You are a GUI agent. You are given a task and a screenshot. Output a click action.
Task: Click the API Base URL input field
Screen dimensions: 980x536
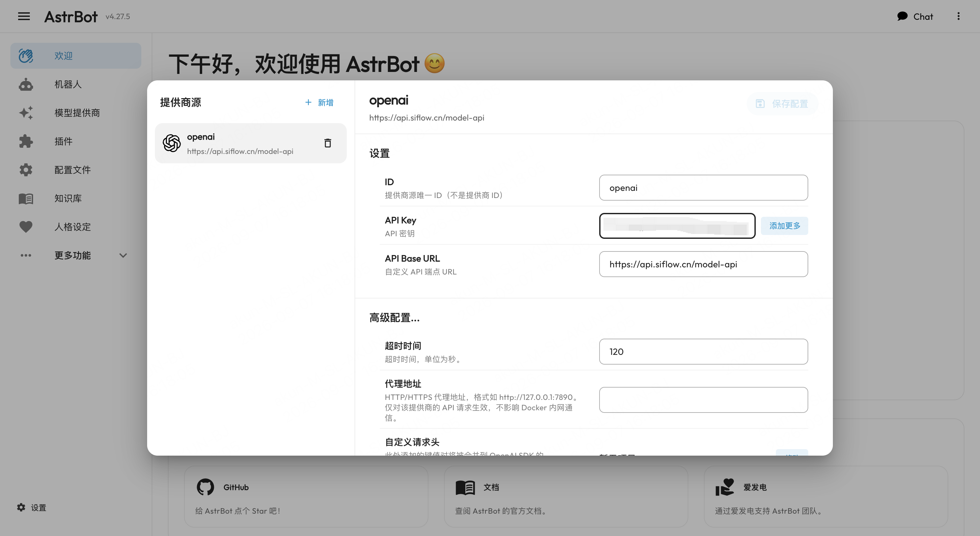tap(704, 264)
